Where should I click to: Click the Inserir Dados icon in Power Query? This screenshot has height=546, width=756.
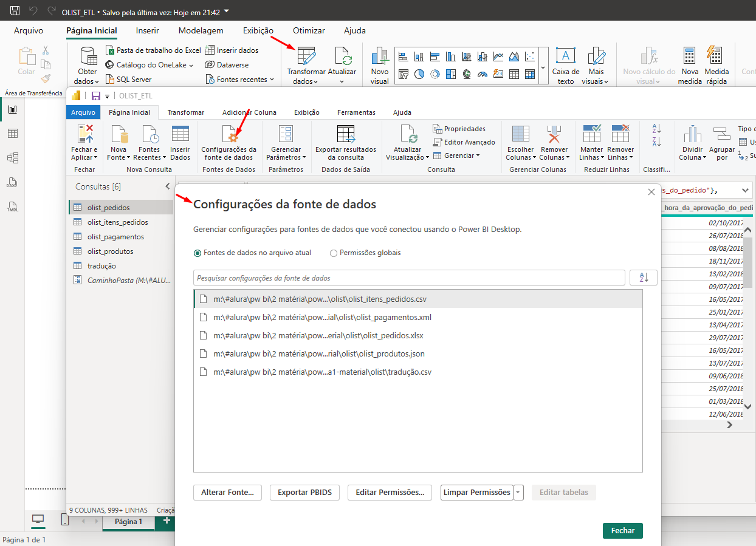tap(180, 134)
